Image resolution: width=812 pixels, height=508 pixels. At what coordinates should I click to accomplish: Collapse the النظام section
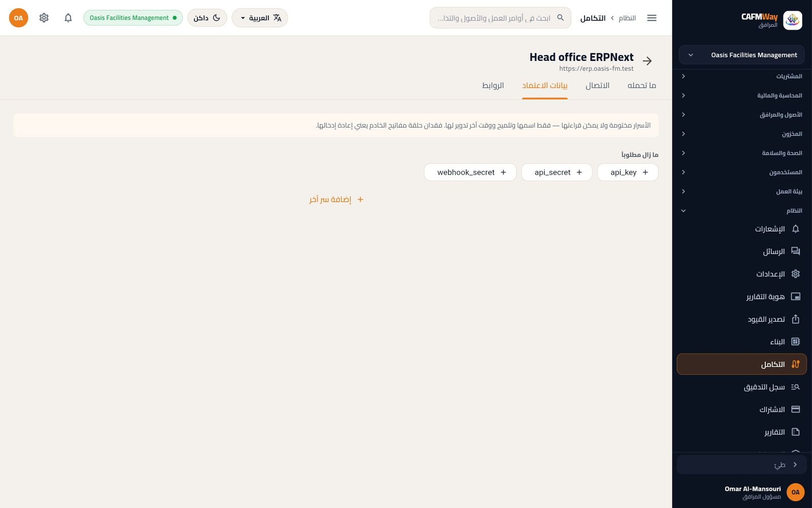point(741,211)
